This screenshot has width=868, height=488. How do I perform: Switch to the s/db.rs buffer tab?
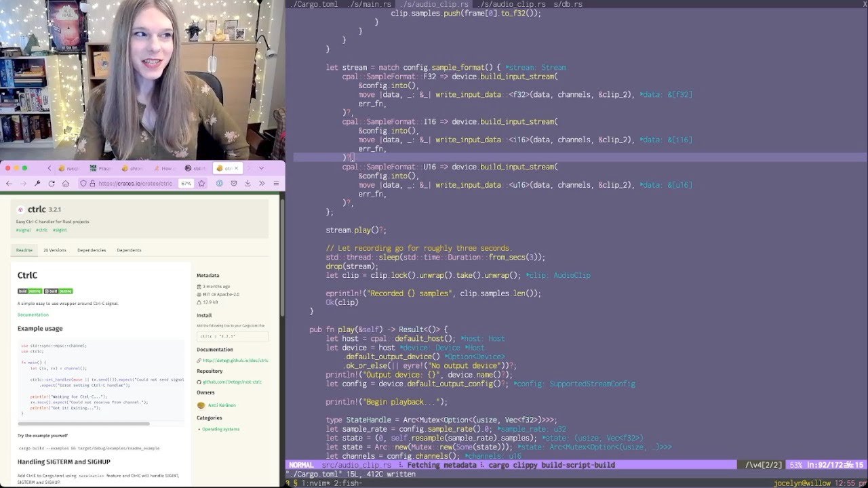click(x=568, y=4)
